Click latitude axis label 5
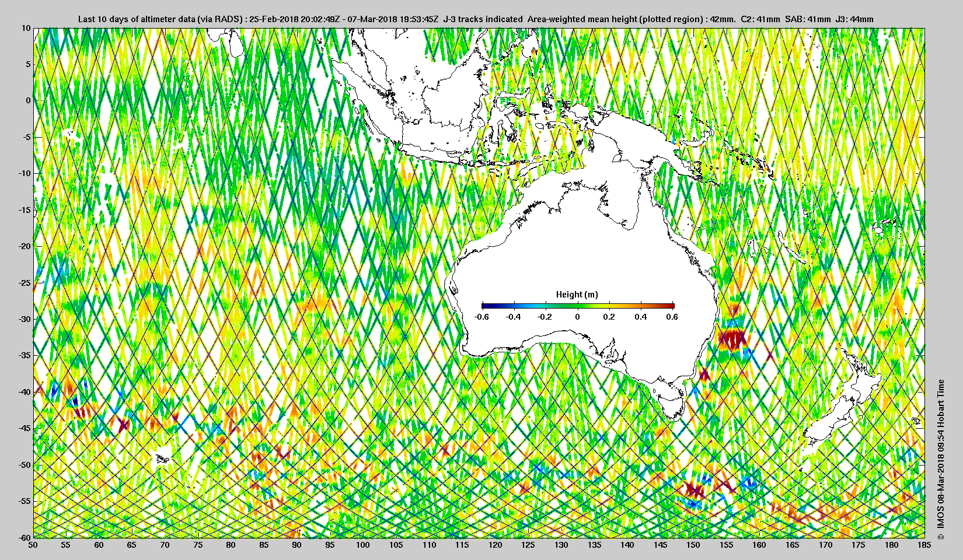963x560 pixels. coord(28,64)
